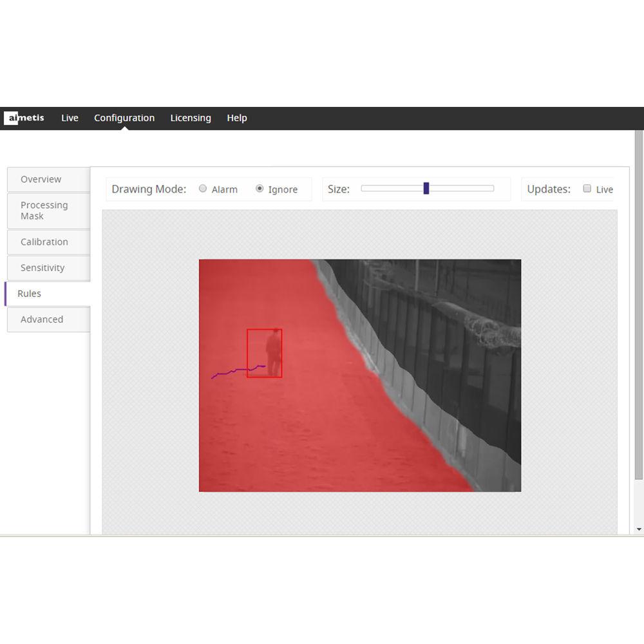
Task: Open the Sensitivity settings
Action: (x=43, y=268)
